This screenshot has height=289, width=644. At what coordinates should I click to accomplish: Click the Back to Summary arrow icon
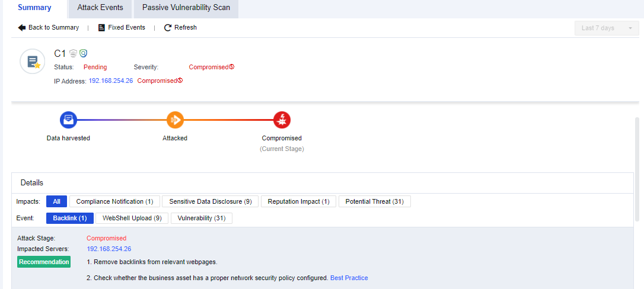tap(22, 28)
